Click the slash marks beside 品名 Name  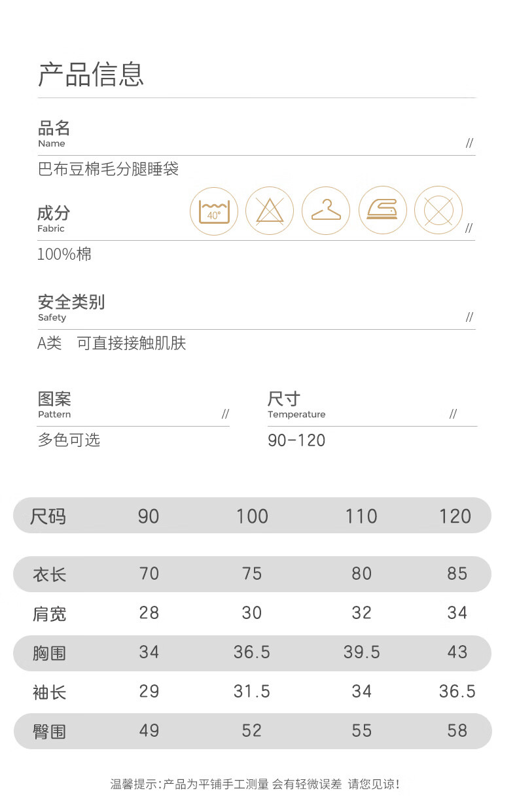pyautogui.click(x=469, y=143)
